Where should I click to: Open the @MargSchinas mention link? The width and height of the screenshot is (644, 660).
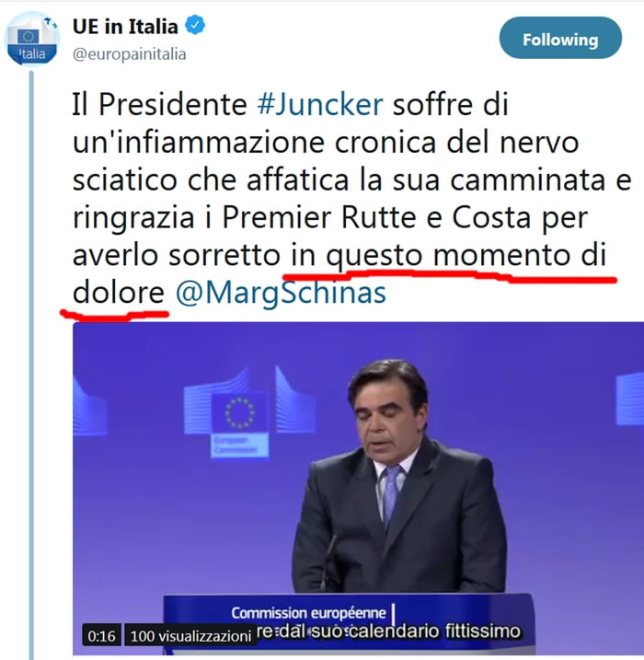point(281,293)
